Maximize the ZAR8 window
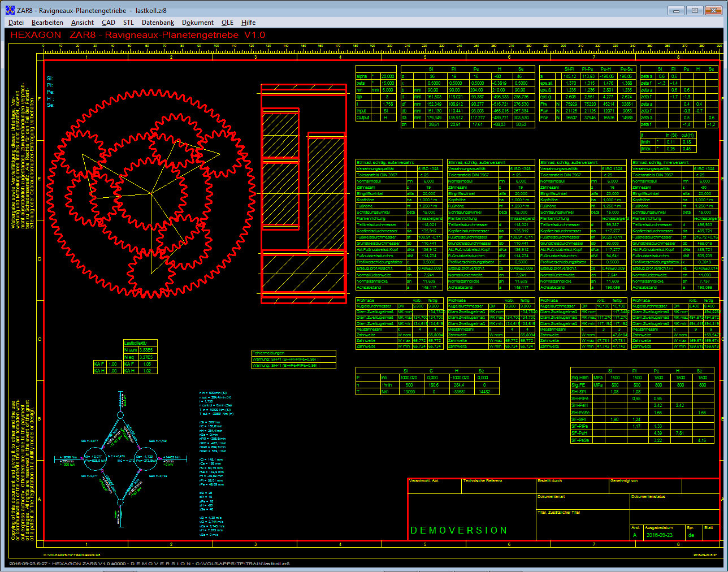Image resolution: width=728 pixels, height=572 pixels. click(x=695, y=10)
